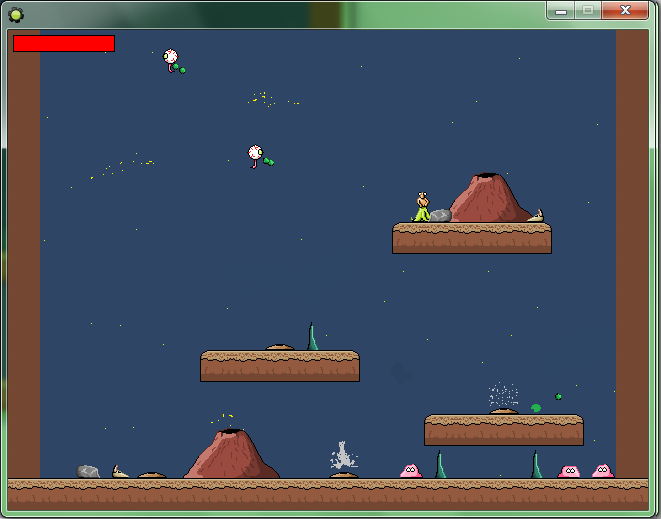Screen dimensions: 661x519
Task: Click the lower flying eyeball enemy
Action: click(x=256, y=153)
